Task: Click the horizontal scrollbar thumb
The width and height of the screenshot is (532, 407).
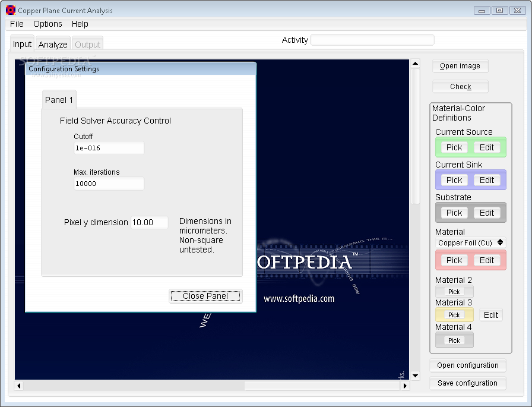Action: coord(322,386)
